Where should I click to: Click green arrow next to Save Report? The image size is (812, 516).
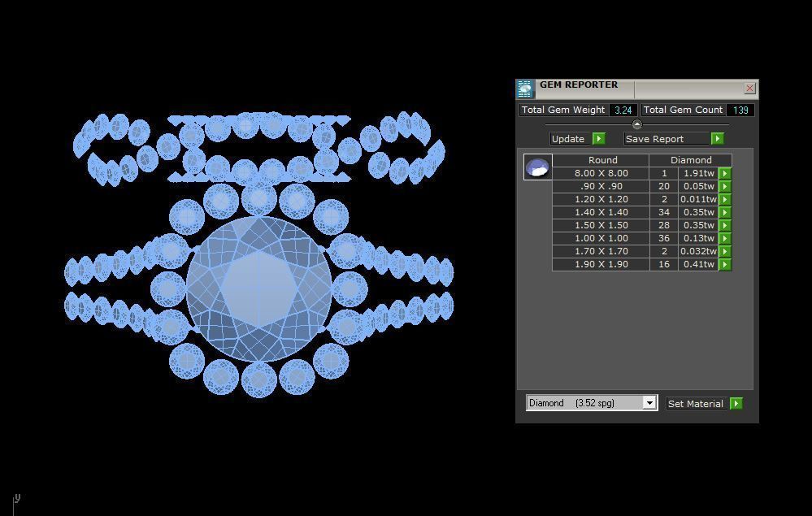(x=717, y=139)
